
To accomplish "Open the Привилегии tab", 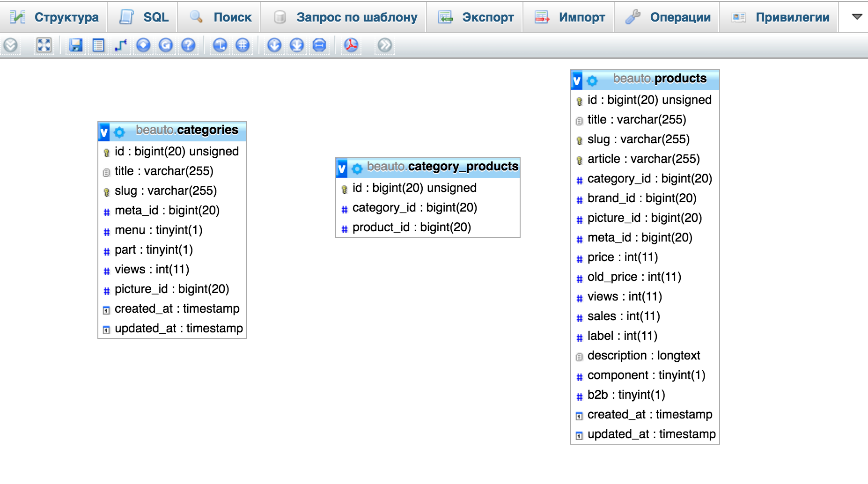I will pos(780,17).
